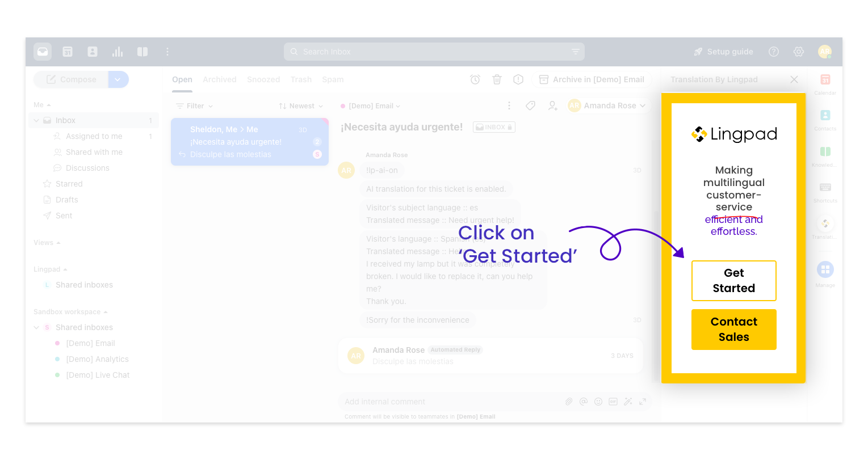Select [Demo] Live Chat in sidebar
This screenshot has width=868, height=460.
point(98,375)
